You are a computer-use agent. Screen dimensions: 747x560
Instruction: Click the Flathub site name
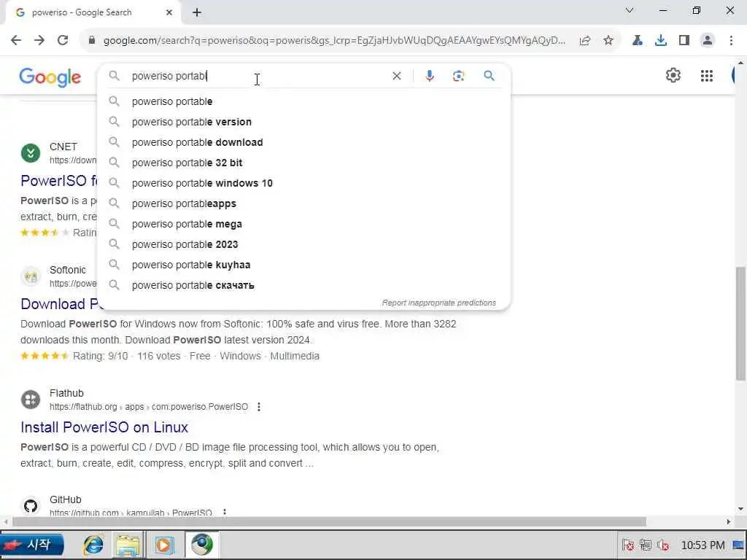tap(66, 393)
